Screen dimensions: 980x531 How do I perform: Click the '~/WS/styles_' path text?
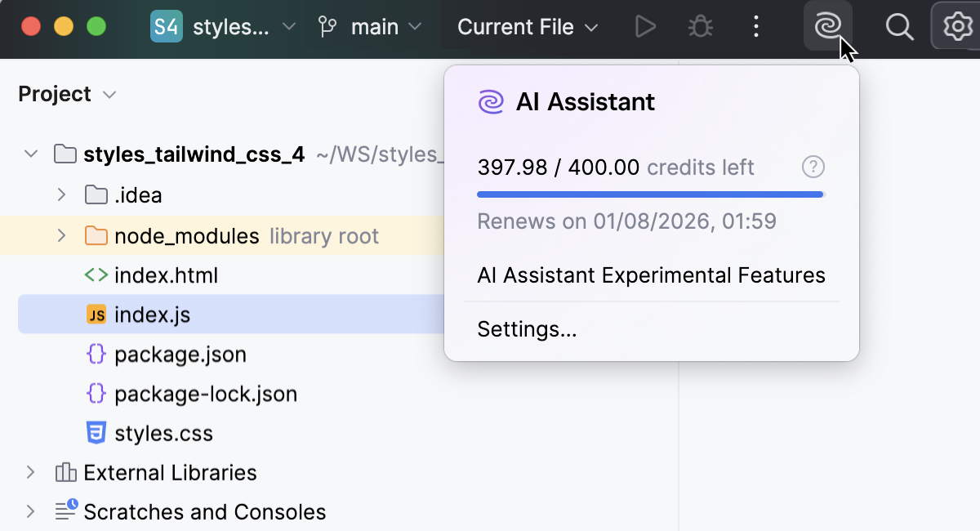pyautogui.click(x=378, y=154)
